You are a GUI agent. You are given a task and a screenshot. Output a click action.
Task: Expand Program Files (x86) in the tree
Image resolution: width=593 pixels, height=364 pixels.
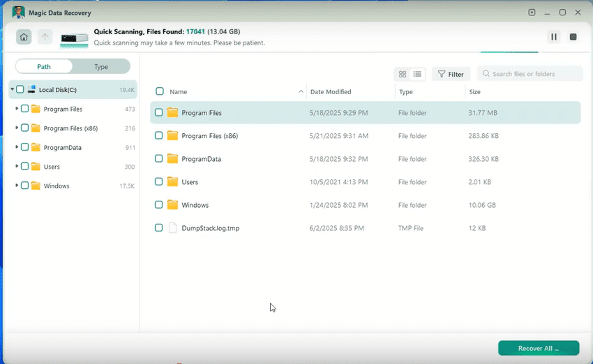[17, 128]
